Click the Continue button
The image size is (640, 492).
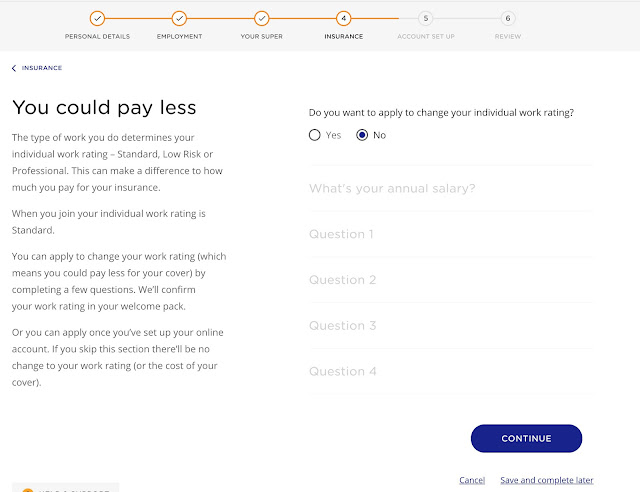coord(526,438)
